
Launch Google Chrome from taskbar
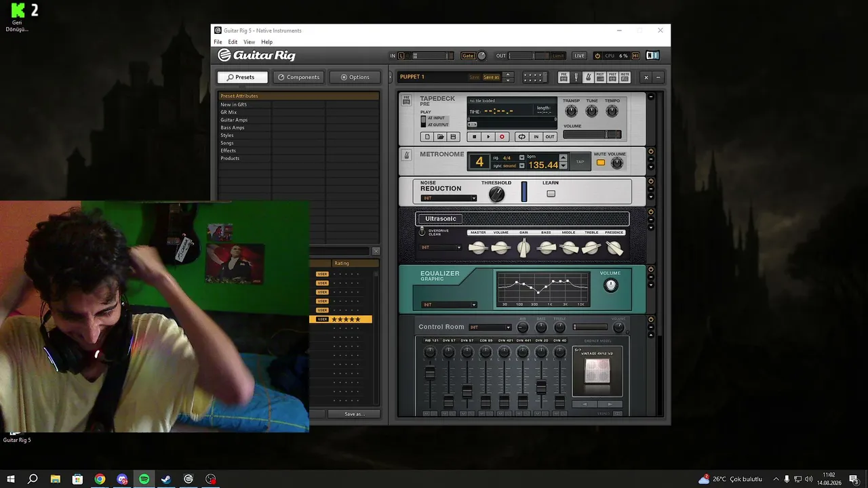click(100, 479)
